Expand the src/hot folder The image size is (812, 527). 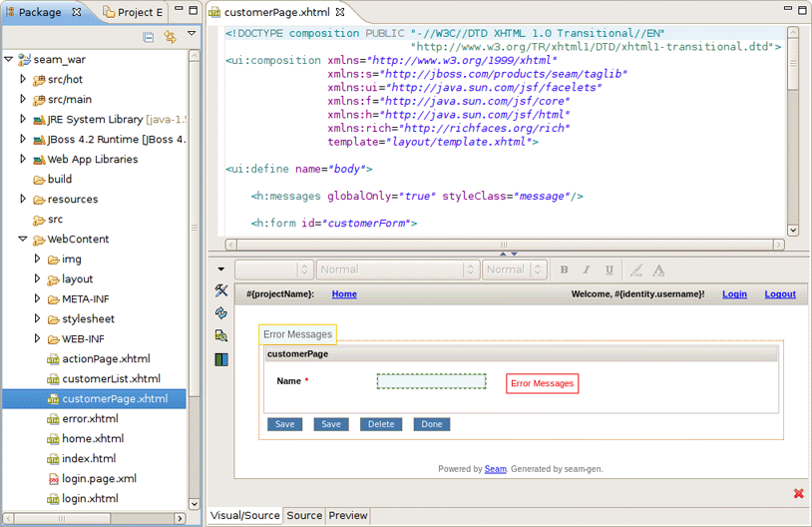[23, 79]
